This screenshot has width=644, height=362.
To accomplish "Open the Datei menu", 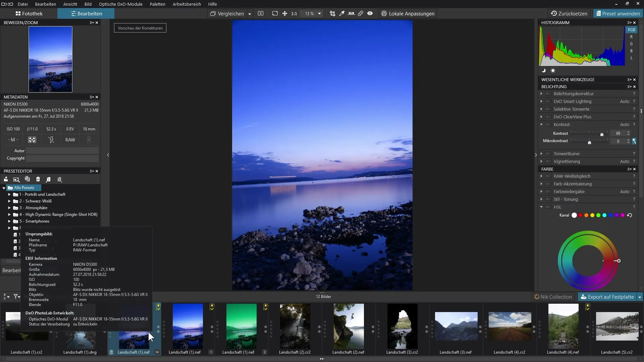I will pos(23,4).
